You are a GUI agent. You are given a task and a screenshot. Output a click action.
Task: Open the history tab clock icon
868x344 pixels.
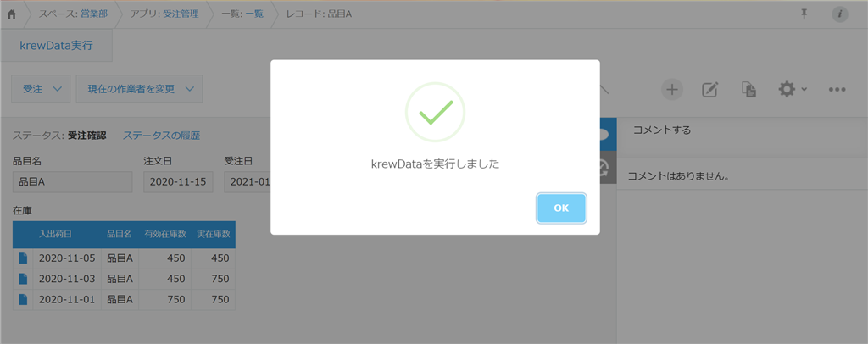[x=609, y=168]
